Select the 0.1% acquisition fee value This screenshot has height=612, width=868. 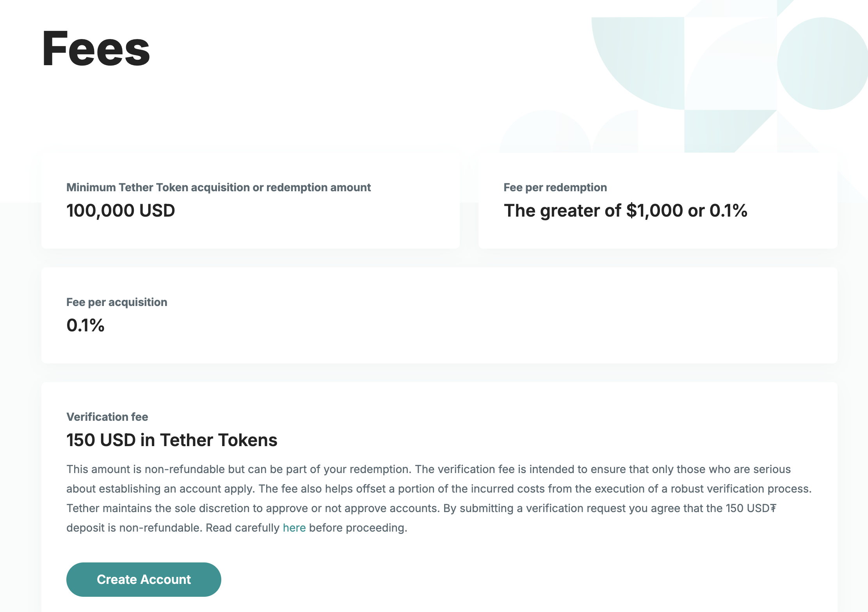(x=85, y=326)
